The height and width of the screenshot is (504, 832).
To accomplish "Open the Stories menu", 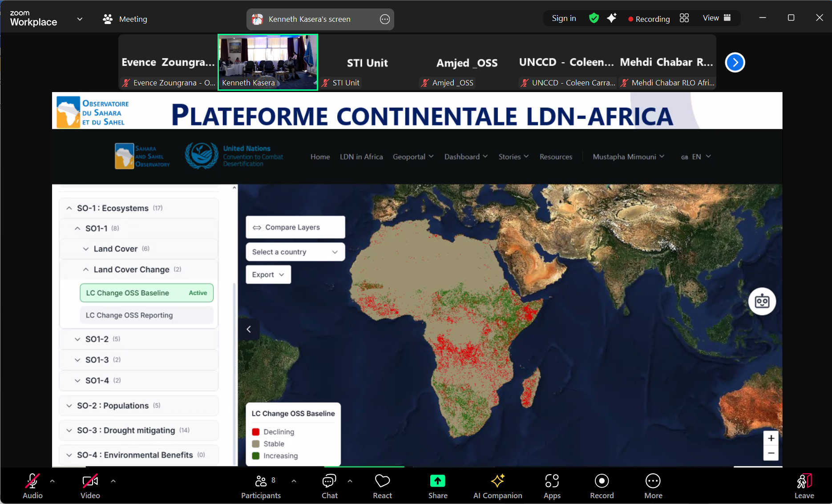I will (x=513, y=157).
